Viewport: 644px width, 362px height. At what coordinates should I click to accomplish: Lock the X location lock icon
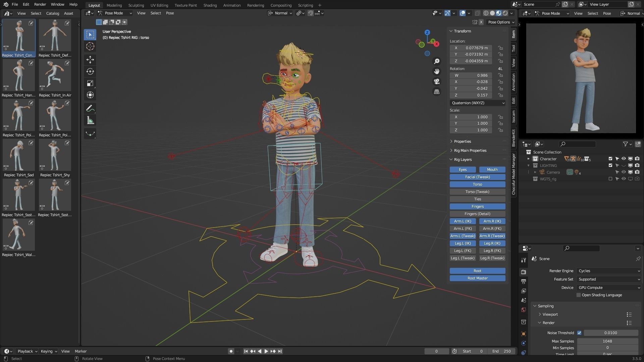pos(500,48)
